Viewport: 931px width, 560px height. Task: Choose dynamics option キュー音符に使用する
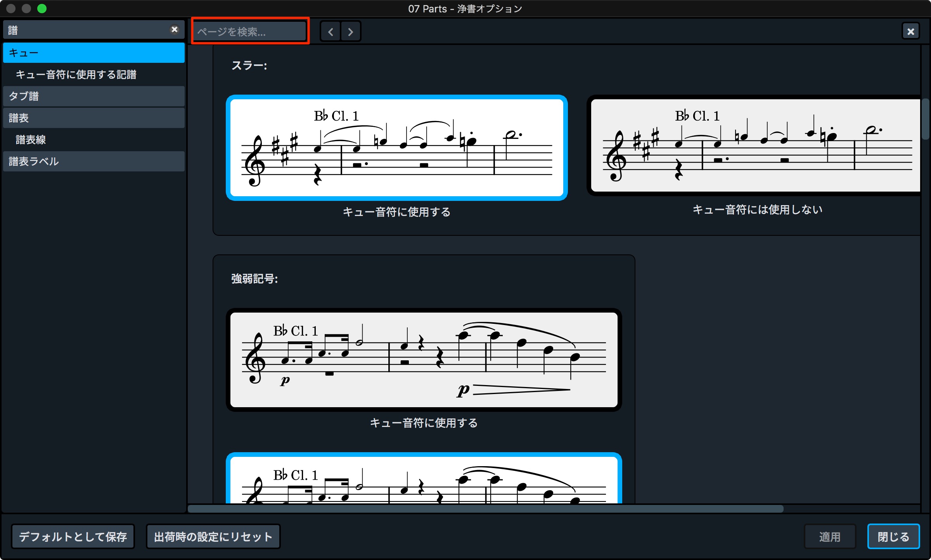(x=424, y=360)
